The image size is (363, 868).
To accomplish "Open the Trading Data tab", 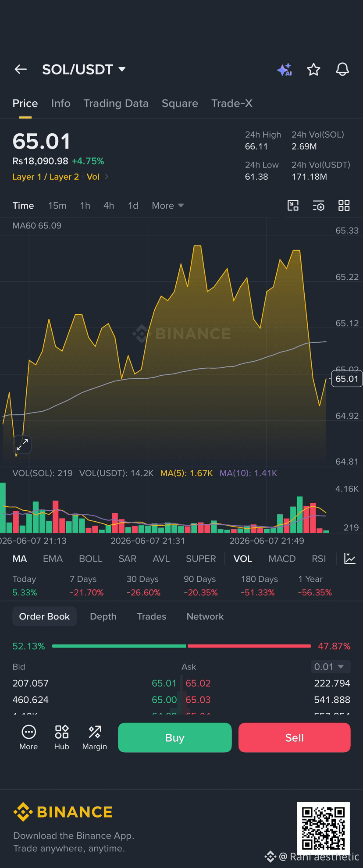I will pyautogui.click(x=116, y=103).
